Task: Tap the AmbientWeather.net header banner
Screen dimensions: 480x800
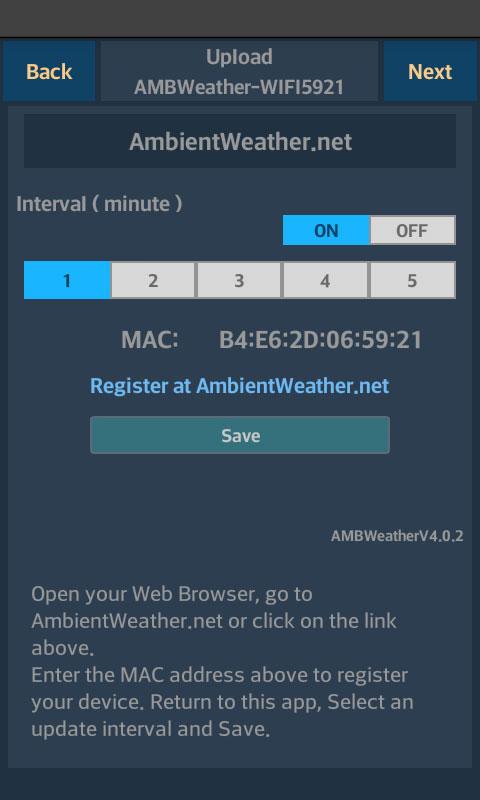Action: (x=240, y=141)
